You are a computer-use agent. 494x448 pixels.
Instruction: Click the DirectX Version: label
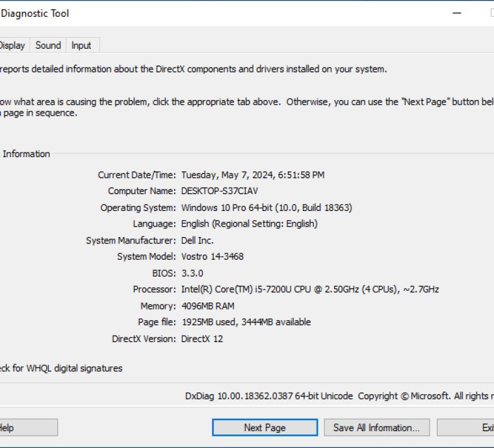point(144,339)
